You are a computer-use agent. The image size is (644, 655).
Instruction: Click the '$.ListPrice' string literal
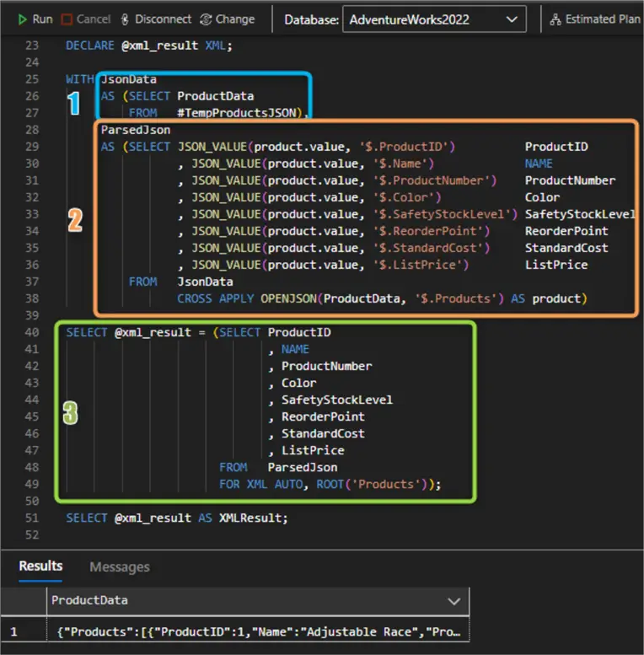pyautogui.click(x=417, y=265)
